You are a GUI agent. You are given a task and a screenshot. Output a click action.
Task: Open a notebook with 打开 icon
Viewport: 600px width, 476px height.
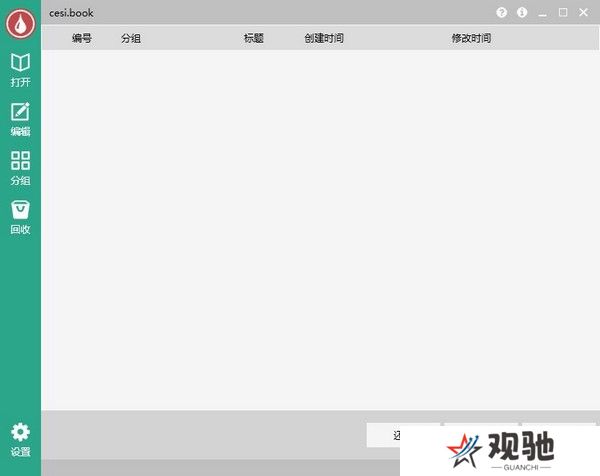point(20,70)
